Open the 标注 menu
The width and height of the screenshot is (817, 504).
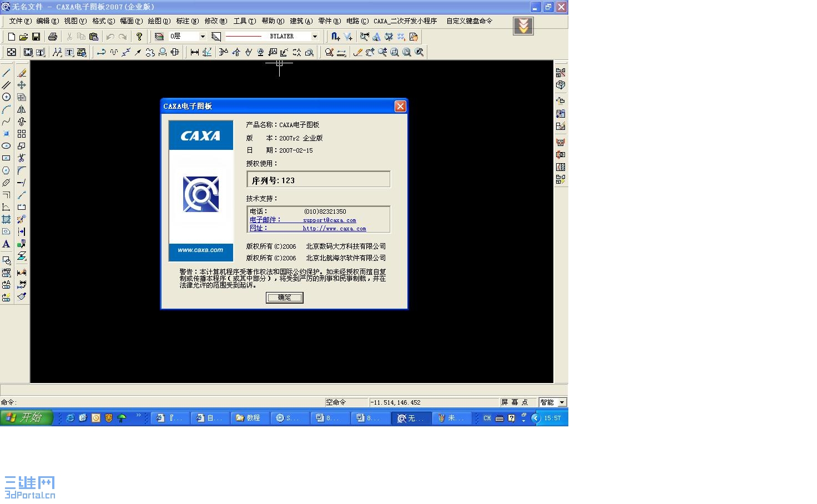187,21
